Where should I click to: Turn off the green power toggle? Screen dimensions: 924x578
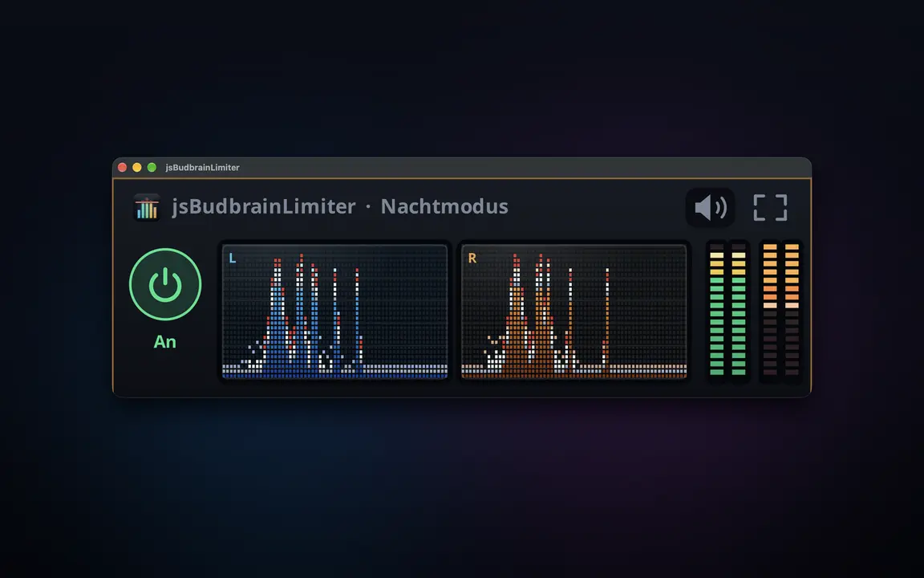pyautogui.click(x=165, y=284)
